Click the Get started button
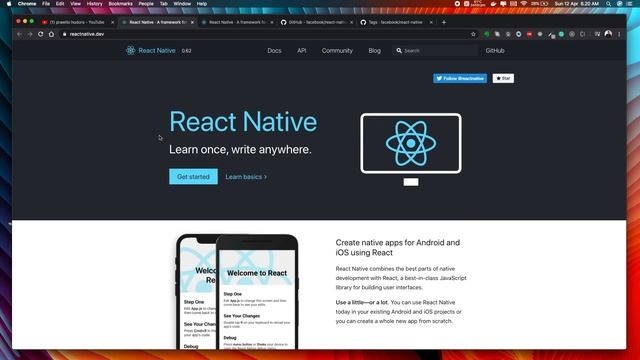Image resolution: width=640 pixels, height=360 pixels. pos(193,177)
